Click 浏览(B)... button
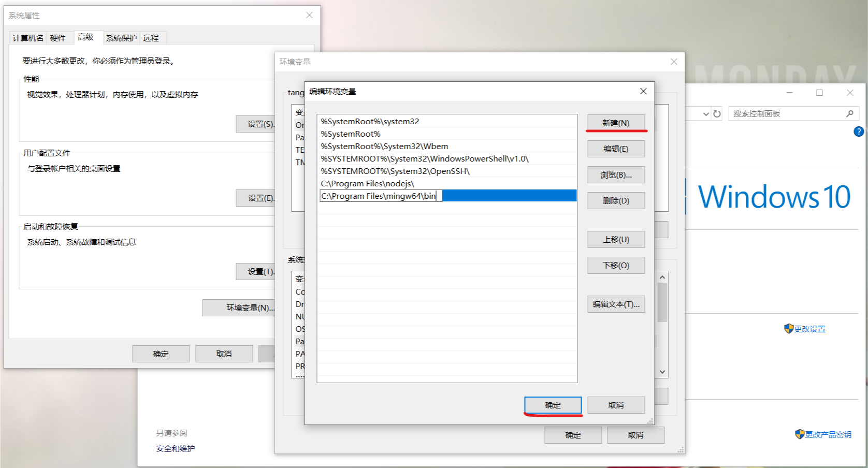Screen dimensions: 868x468 [616, 174]
